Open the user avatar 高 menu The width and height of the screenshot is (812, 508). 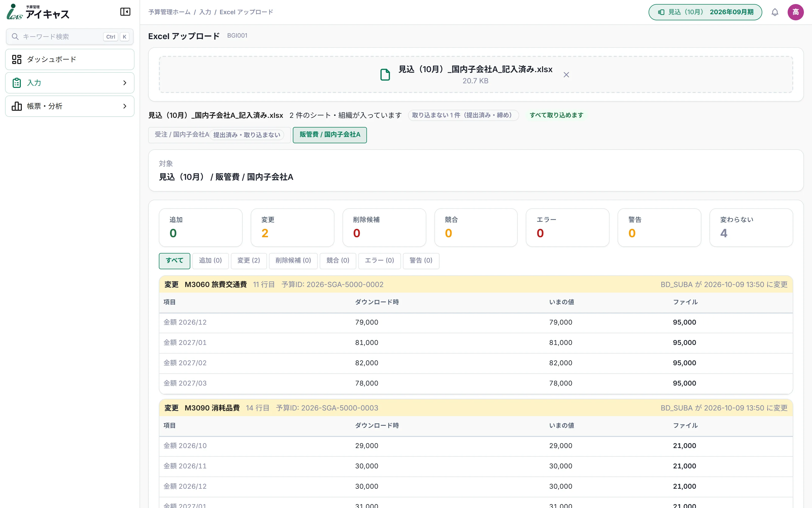click(x=796, y=12)
